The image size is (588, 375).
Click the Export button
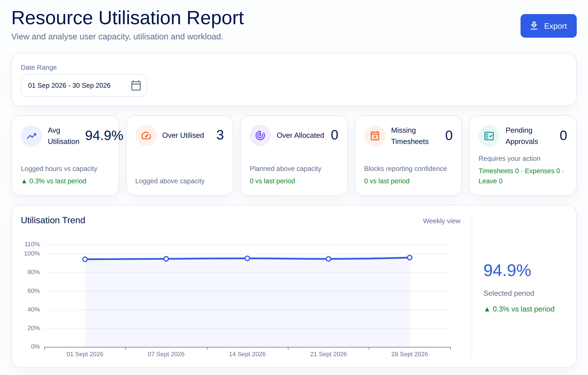coord(548,26)
